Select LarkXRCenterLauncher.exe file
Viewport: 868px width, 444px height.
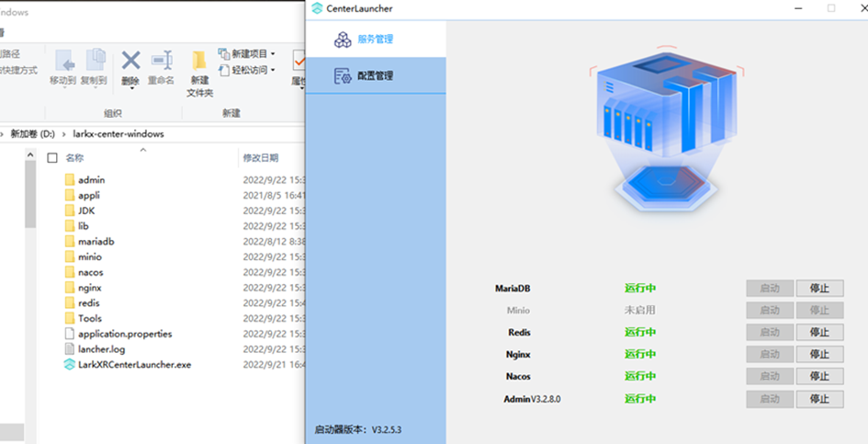(134, 365)
